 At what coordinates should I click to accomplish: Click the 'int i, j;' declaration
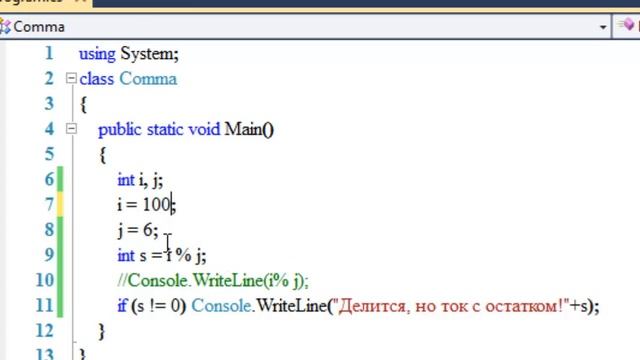(140, 180)
